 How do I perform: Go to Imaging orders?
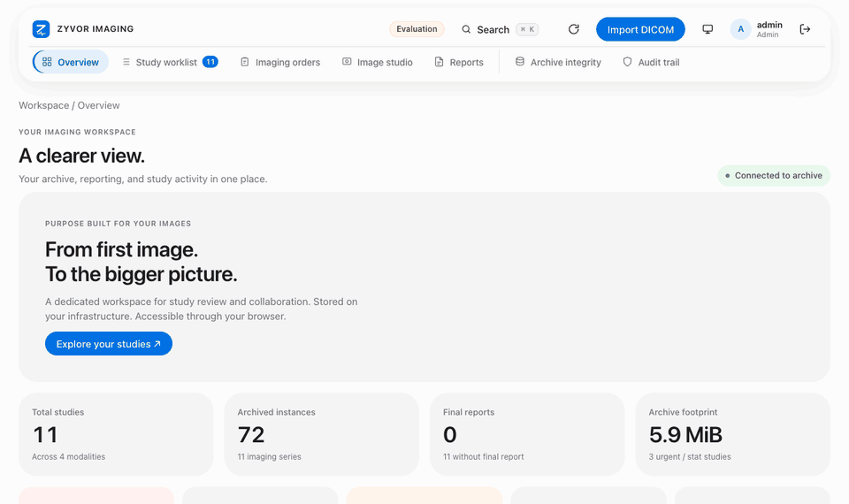[x=280, y=62]
